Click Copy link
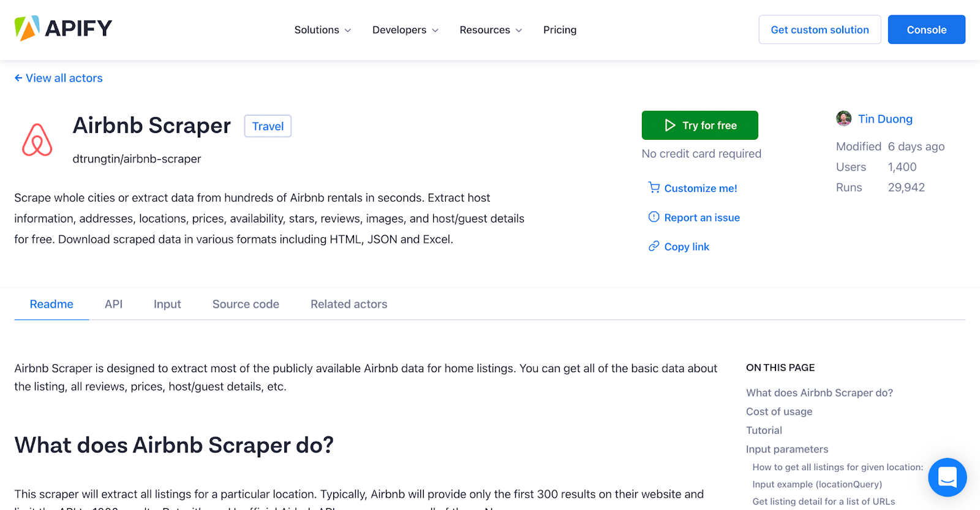 (687, 246)
